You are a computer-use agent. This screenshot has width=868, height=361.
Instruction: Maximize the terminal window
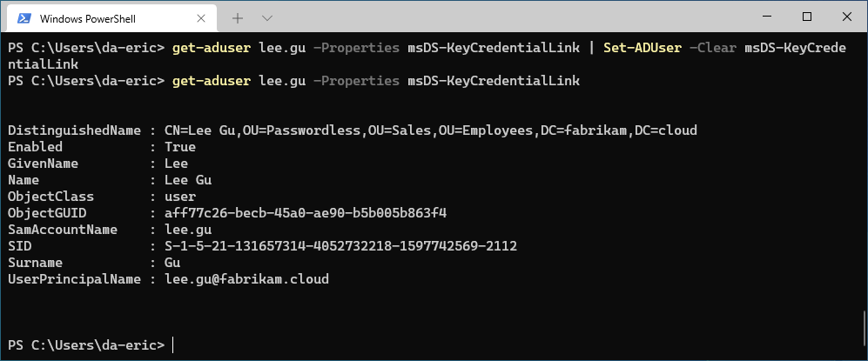tap(807, 17)
